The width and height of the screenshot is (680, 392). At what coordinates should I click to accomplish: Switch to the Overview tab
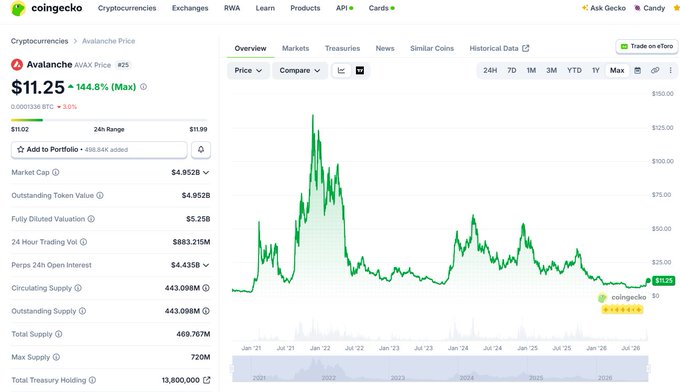pyautogui.click(x=251, y=48)
